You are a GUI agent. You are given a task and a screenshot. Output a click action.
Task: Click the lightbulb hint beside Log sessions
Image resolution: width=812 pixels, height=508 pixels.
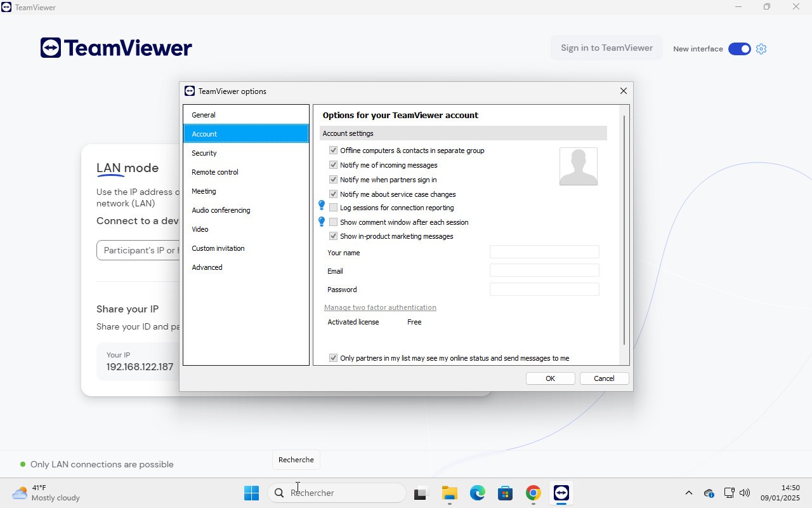322,205
